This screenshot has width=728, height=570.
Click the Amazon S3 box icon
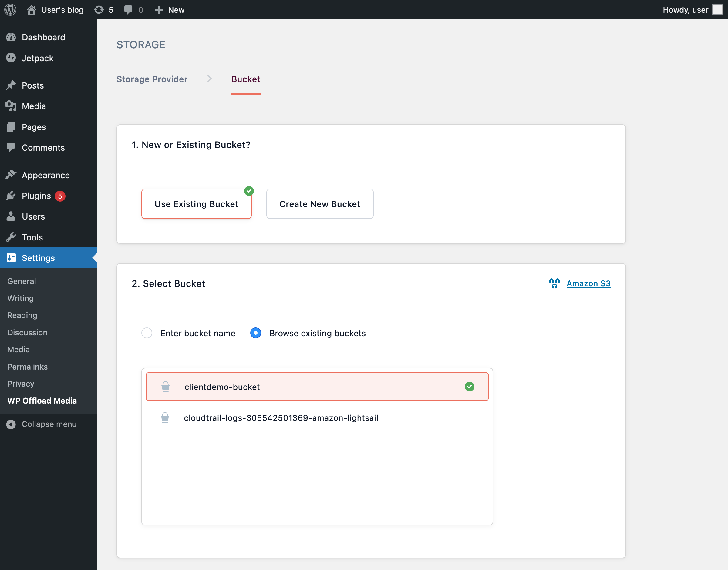pyautogui.click(x=554, y=283)
